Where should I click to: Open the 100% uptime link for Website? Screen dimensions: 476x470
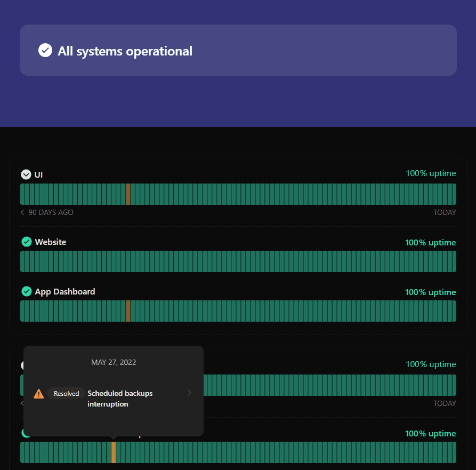pyautogui.click(x=431, y=242)
